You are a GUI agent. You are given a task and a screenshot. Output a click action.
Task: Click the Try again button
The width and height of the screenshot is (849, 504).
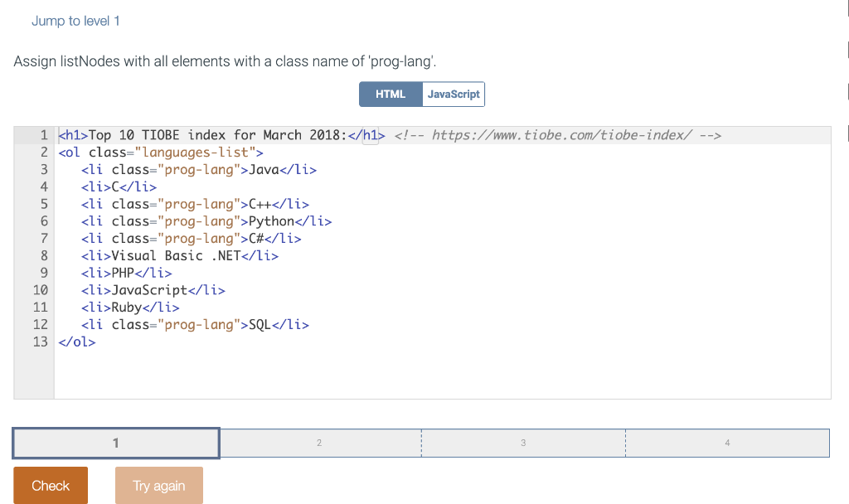click(x=158, y=485)
